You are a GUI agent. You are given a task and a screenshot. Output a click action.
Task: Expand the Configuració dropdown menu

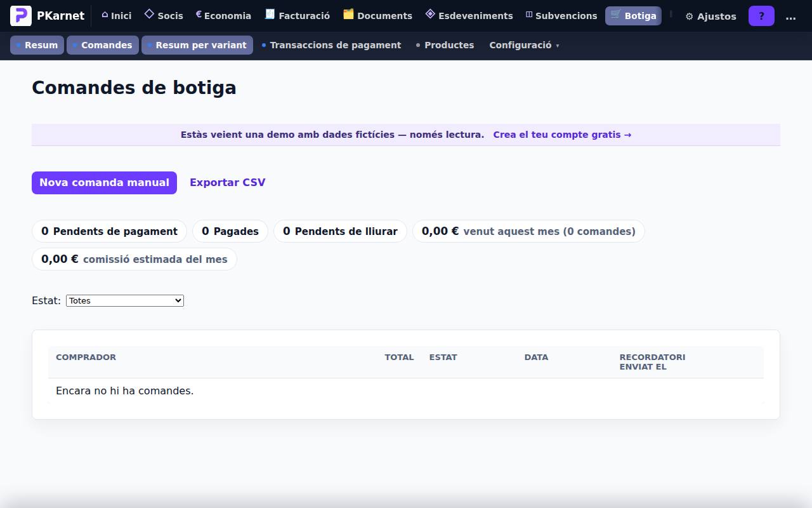pyautogui.click(x=524, y=45)
